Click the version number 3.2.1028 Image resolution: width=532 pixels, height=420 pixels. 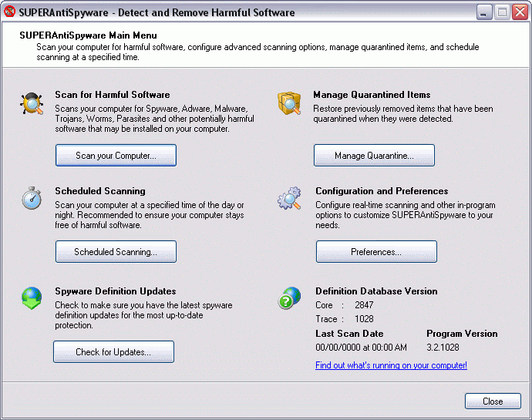(x=443, y=348)
